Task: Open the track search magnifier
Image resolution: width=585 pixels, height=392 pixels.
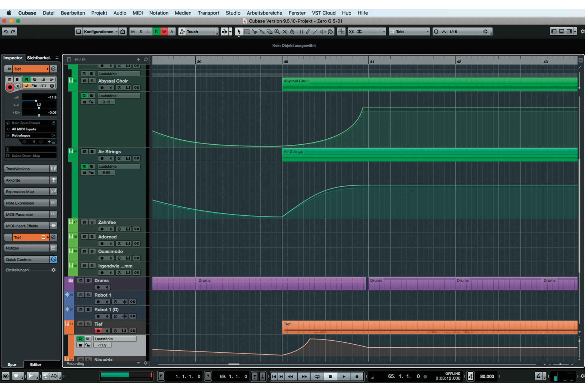Action: pyautogui.click(x=146, y=59)
